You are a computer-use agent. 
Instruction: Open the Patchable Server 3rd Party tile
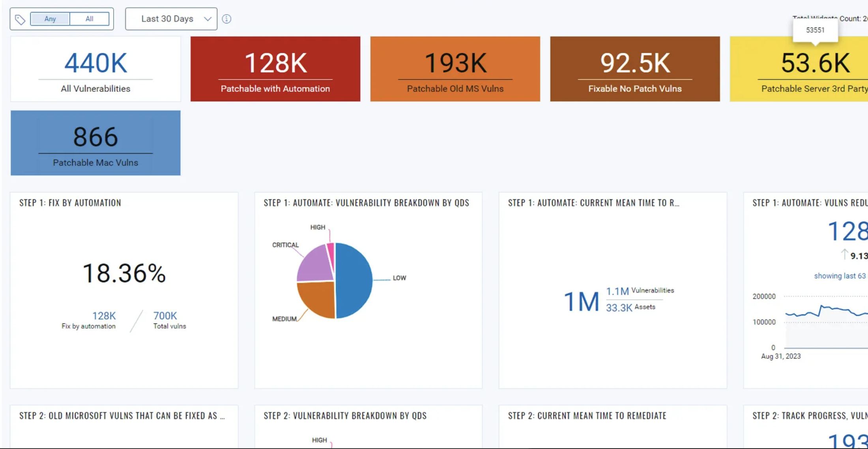(799, 69)
